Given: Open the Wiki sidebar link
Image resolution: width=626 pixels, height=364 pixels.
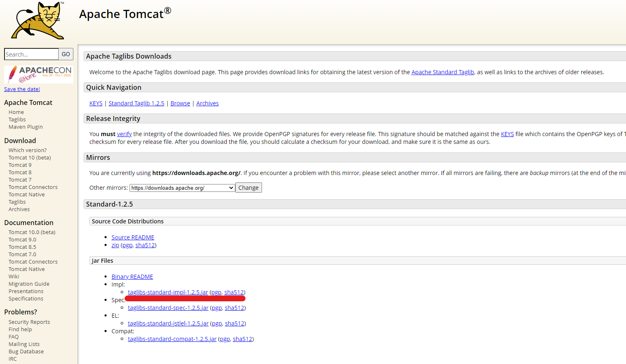Looking at the screenshot, I should pos(14,276).
